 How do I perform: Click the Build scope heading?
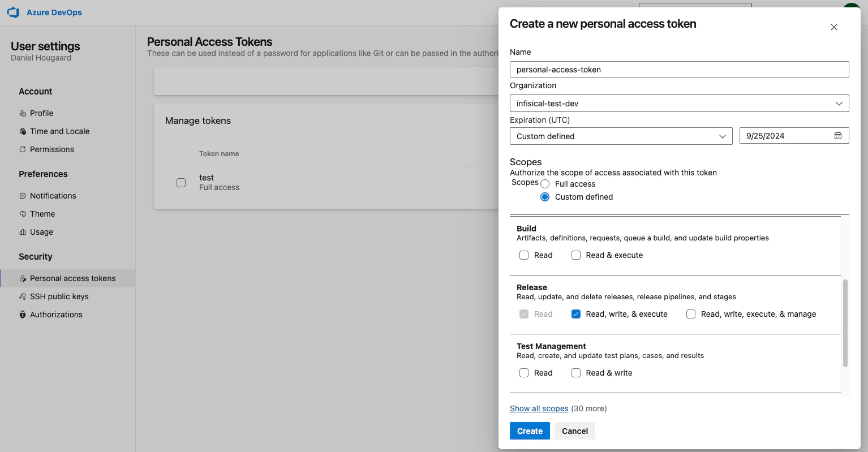526,229
